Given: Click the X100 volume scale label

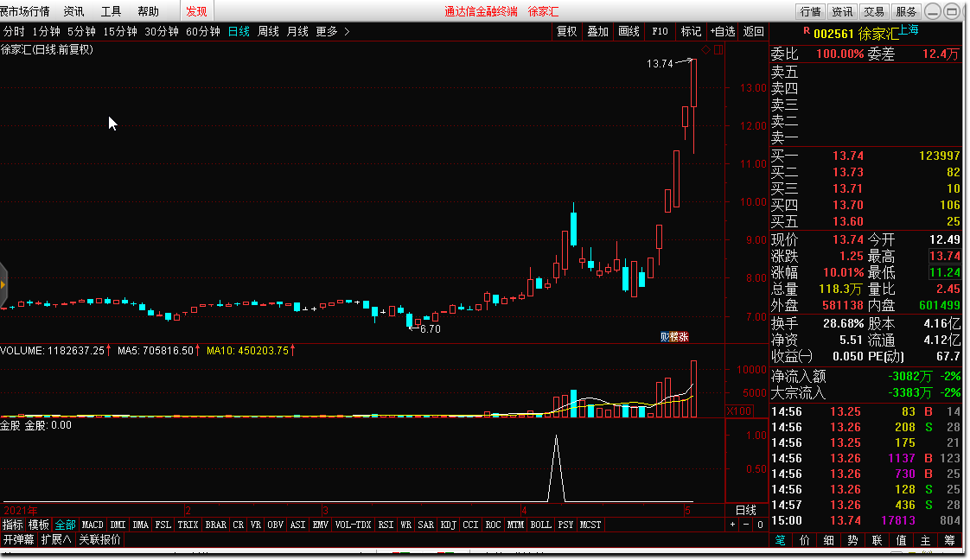Looking at the screenshot, I should (x=739, y=411).
